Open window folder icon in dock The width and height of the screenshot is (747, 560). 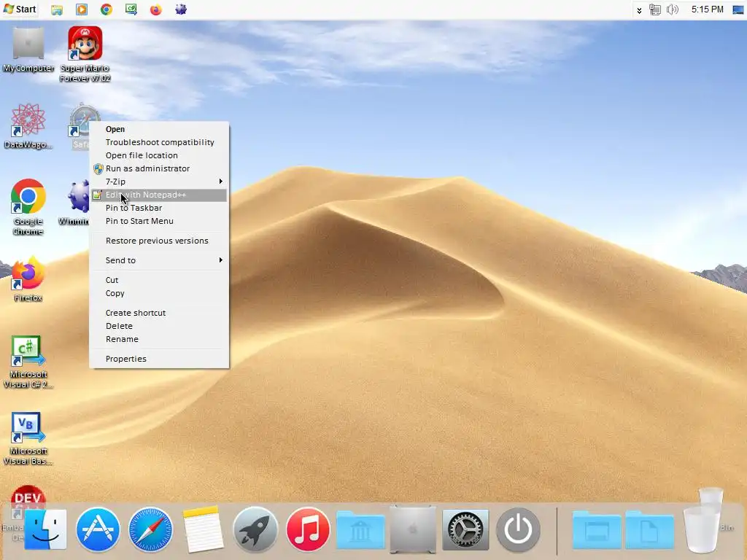597,530
